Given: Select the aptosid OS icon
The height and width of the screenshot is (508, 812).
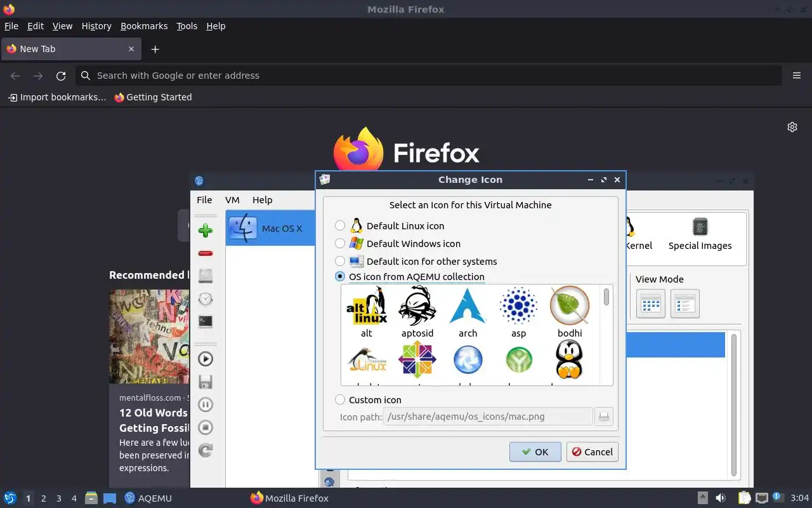Looking at the screenshot, I should 417,306.
